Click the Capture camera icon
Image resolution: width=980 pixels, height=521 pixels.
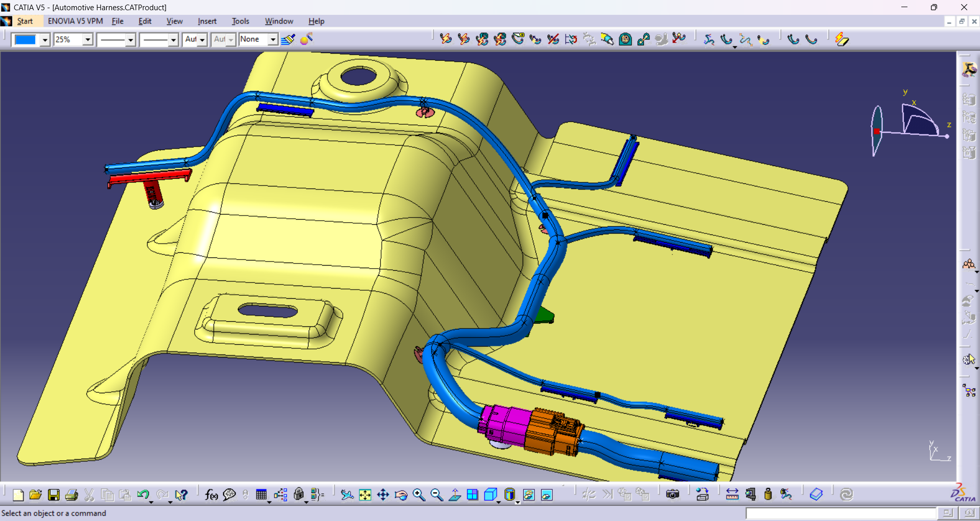tap(672, 494)
